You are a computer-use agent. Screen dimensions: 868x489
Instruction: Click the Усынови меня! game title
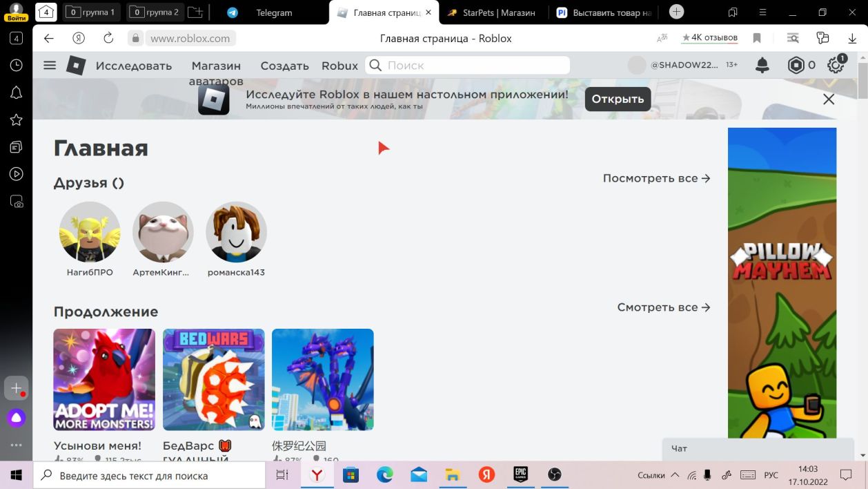click(x=97, y=446)
